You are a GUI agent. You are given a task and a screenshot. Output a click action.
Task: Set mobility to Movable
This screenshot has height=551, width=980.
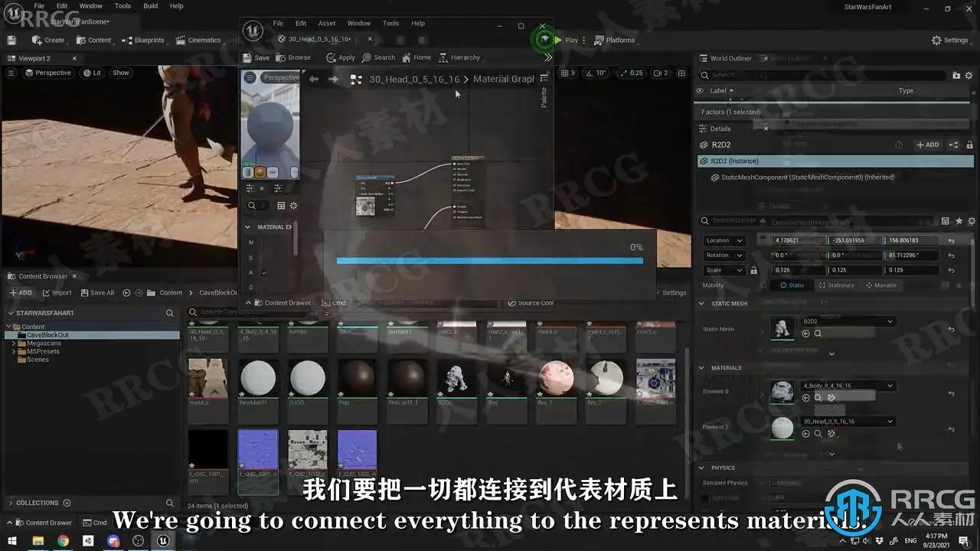click(880, 285)
